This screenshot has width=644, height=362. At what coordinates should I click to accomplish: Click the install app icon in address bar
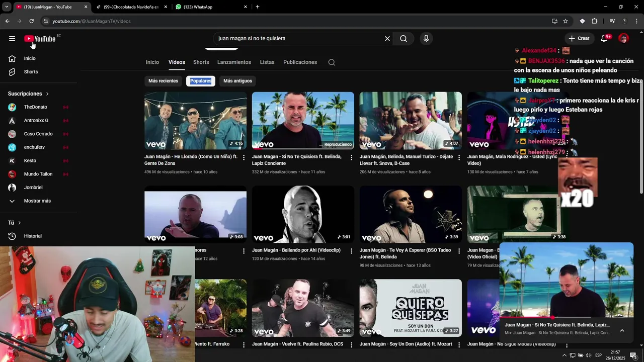coord(554,21)
